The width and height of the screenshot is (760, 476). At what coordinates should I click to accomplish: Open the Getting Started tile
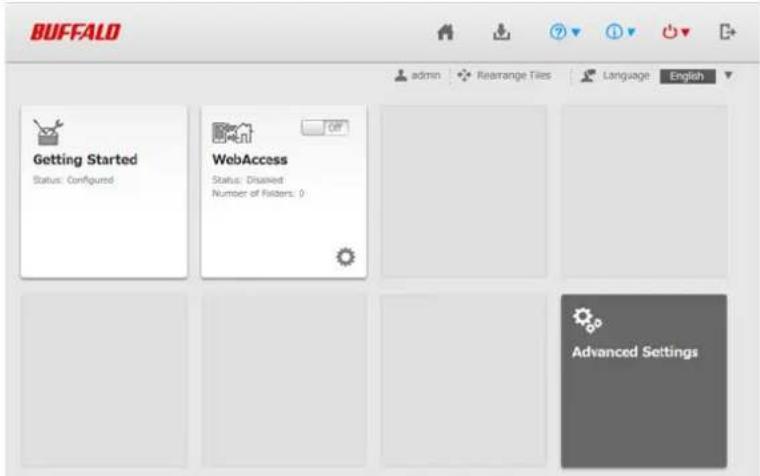coord(104,192)
